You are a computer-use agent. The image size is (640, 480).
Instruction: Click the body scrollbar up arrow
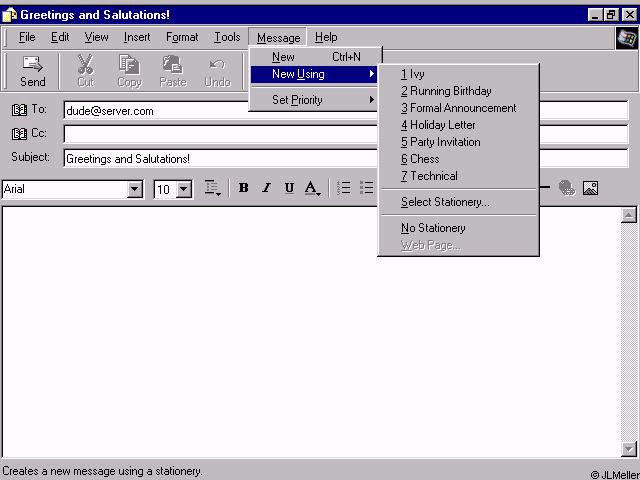coord(629,215)
